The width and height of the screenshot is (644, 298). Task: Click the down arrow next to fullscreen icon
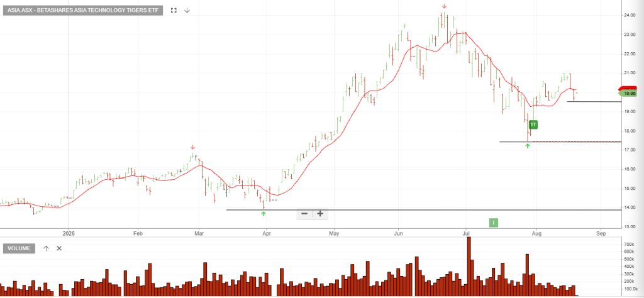pos(187,10)
